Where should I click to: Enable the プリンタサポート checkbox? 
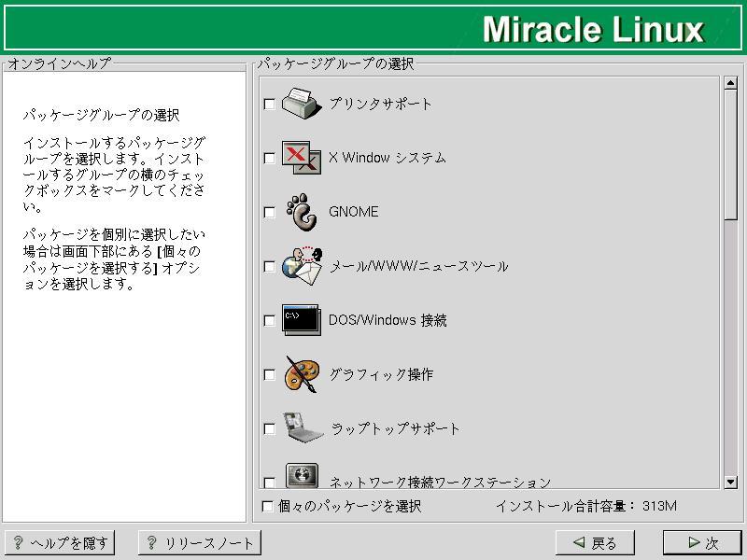pos(269,104)
